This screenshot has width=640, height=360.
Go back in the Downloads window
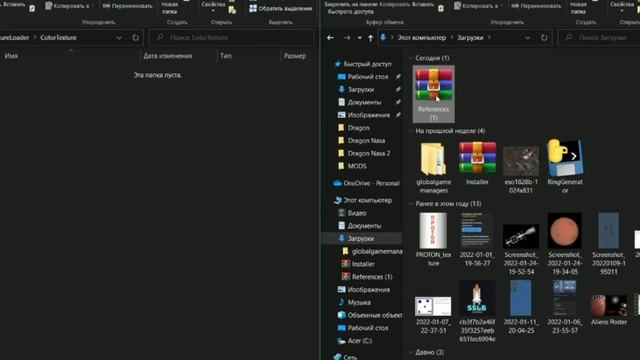(x=330, y=38)
